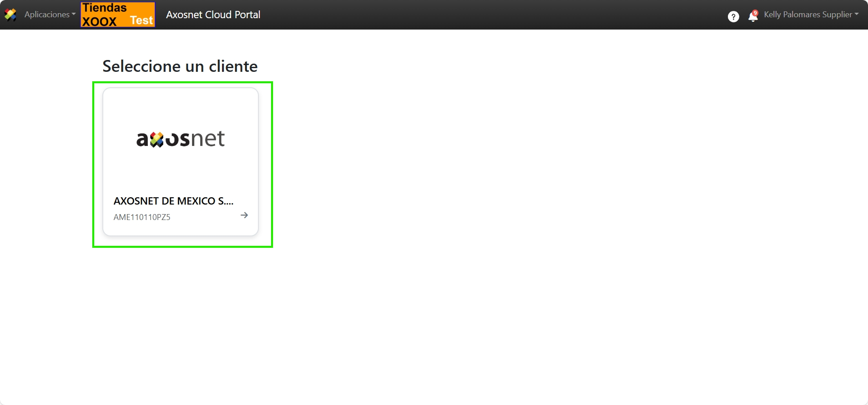Viewport: 868px width, 405px height.
Task: Open the Aplicaciones menu
Action: (50, 15)
